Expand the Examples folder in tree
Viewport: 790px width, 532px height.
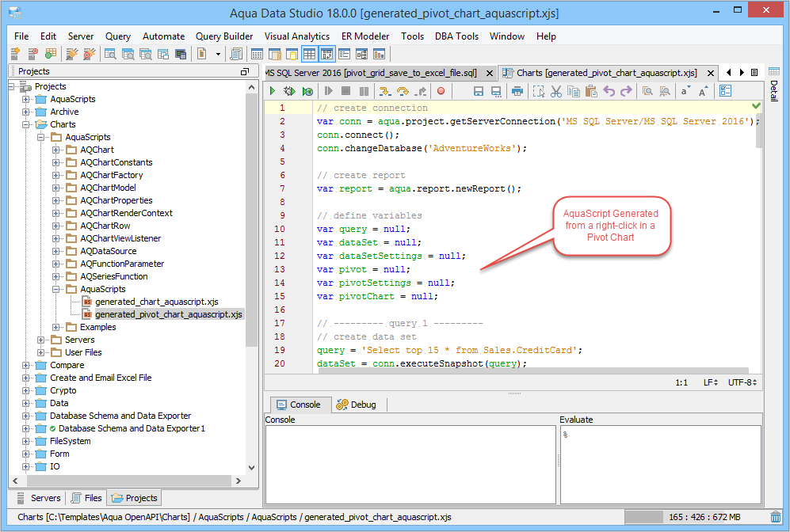tap(56, 327)
